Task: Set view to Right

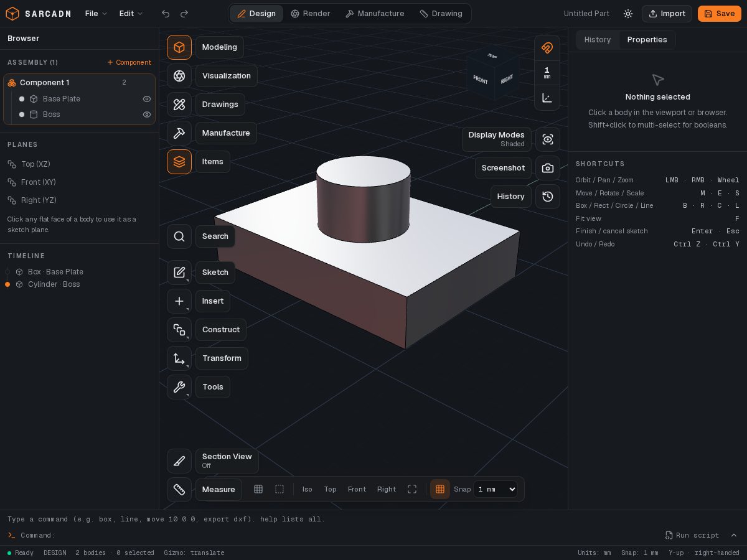Action: click(x=387, y=489)
